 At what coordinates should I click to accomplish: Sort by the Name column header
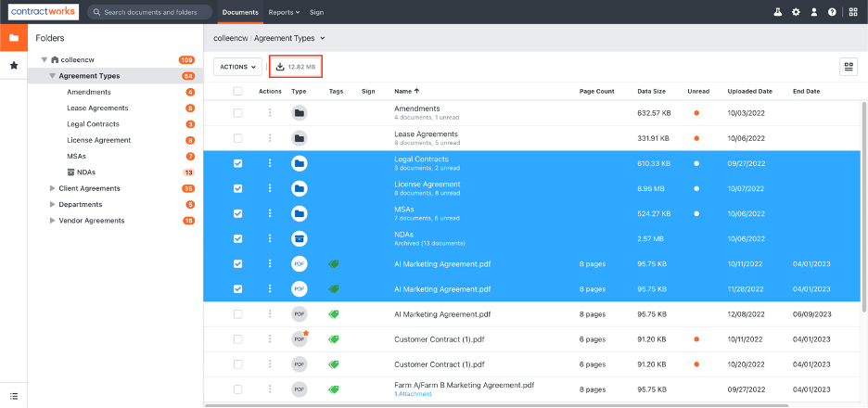(x=407, y=92)
